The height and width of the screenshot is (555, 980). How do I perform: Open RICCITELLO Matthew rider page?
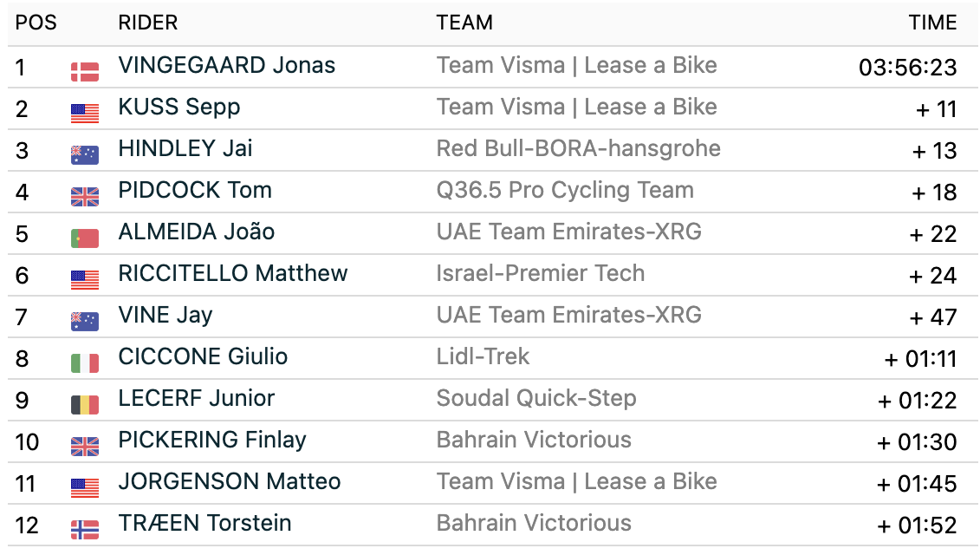click(232, 274)
